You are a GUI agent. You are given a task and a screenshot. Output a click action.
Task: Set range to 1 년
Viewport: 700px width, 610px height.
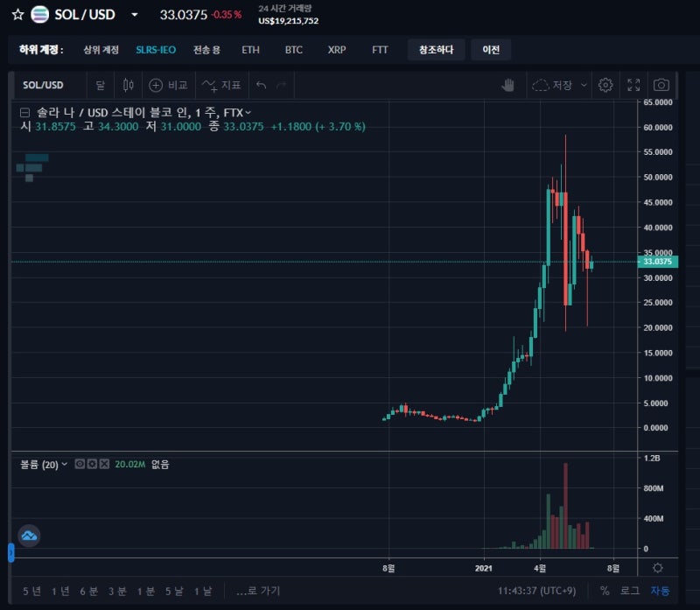click(60, 592)
